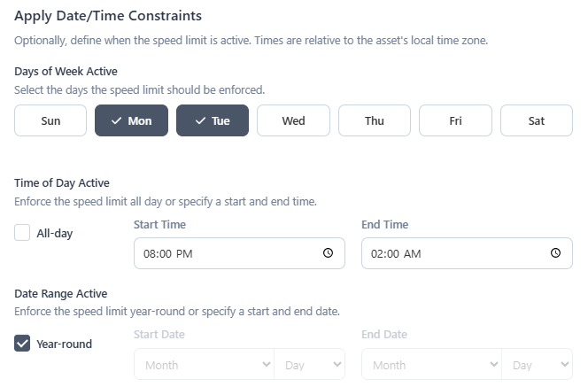Click the Start Time field showing 08:00 PM
588x387 pixels.
[239, 253]
